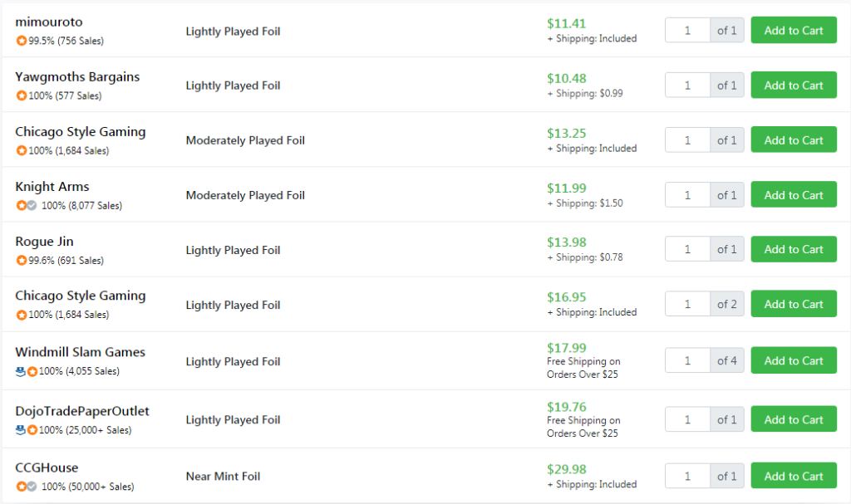Open the Windmill Slam Games seller link
Screen dimensions: 851x504
(81, 352)
